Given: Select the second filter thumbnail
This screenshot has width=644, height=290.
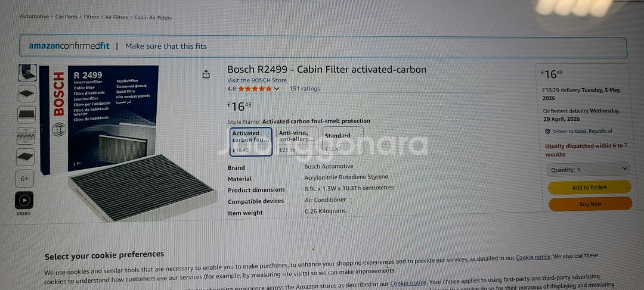Looking at the screenshot, I should (x=27, y=93).
